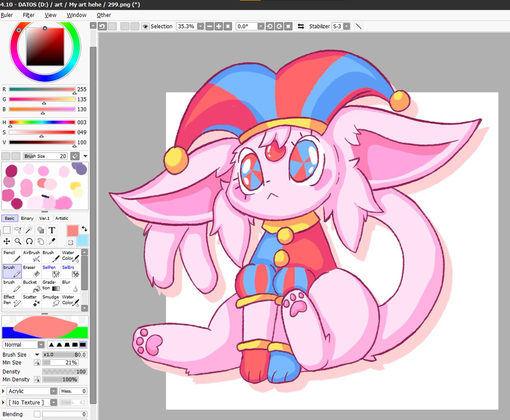Image resolution: width=510 pixels, height=420 pixels.
Task: Toggle the transparent color box
Action: [x=71, y=242]
